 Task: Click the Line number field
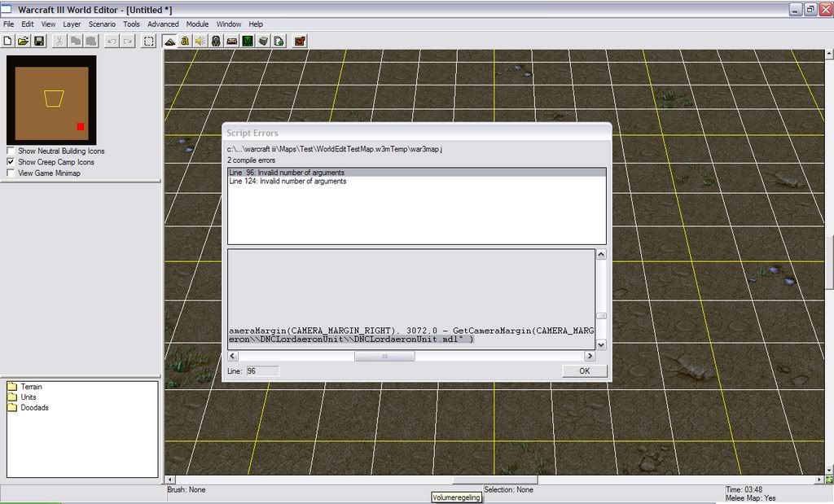click(x=262, y=371)
